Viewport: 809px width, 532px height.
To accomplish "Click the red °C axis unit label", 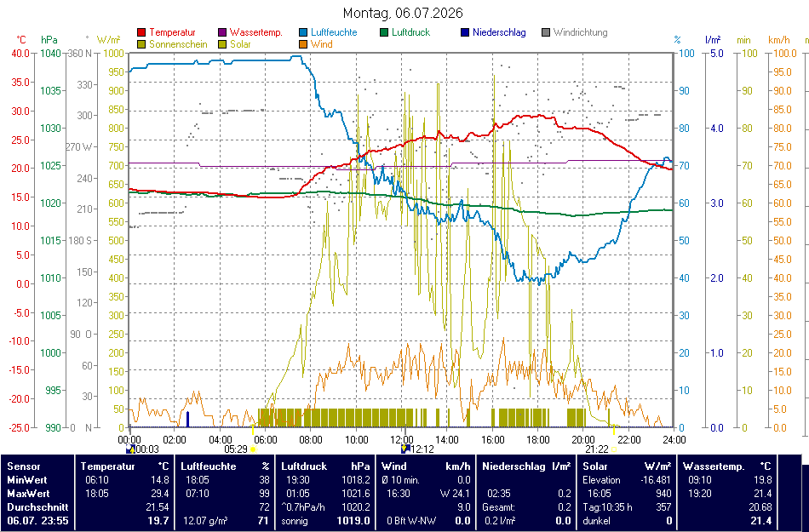I will 21,40.
